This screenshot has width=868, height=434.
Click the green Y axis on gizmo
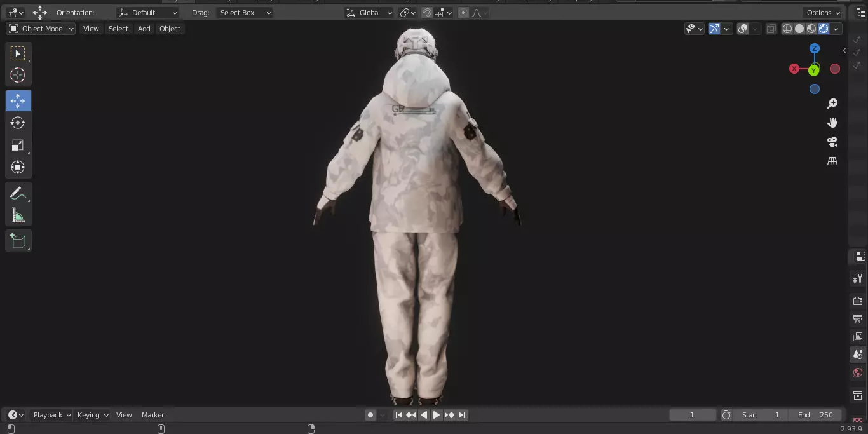tap(814, 71)
